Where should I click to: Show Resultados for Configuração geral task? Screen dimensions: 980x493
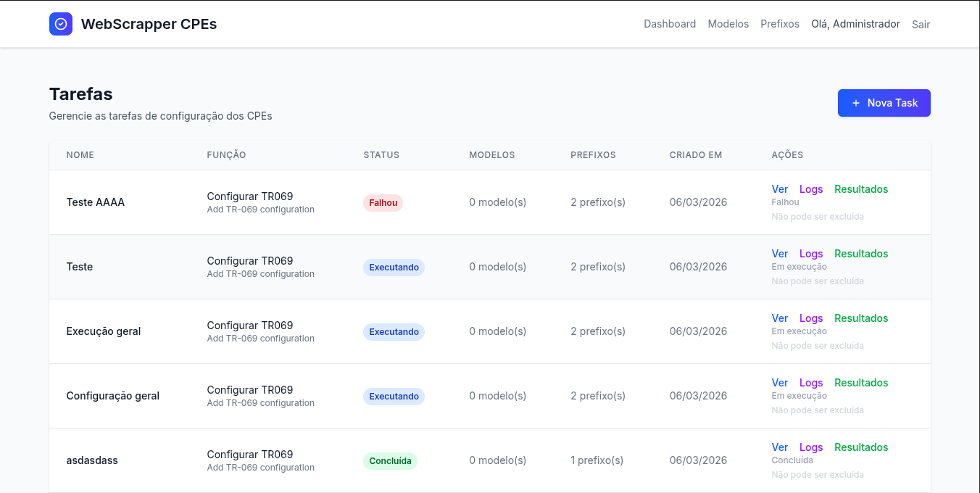[x=860, y=383]
